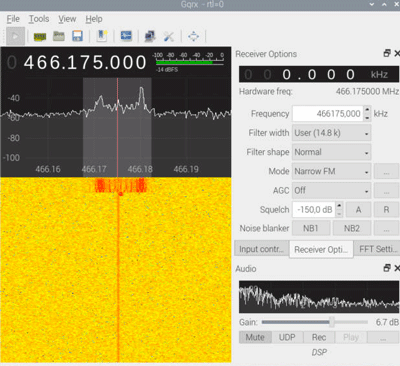Click the blue waveform screen toolbar icon

126,36
